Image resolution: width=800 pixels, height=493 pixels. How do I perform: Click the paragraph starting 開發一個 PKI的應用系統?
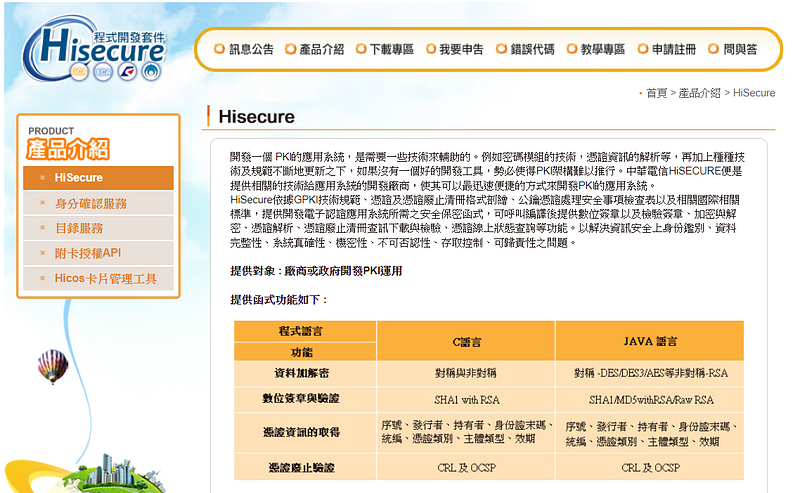(x=487, y=171)
